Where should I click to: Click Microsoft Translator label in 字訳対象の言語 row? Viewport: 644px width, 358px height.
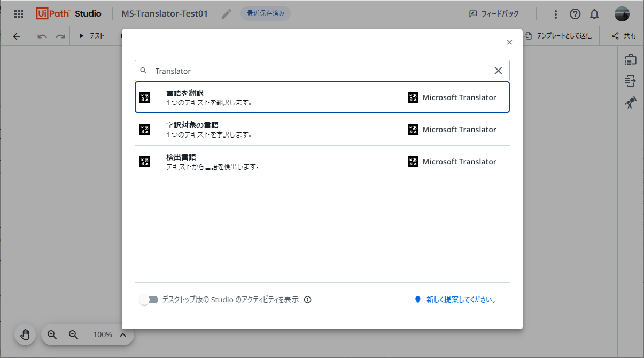pyautogui.click(x=459, y=130)
